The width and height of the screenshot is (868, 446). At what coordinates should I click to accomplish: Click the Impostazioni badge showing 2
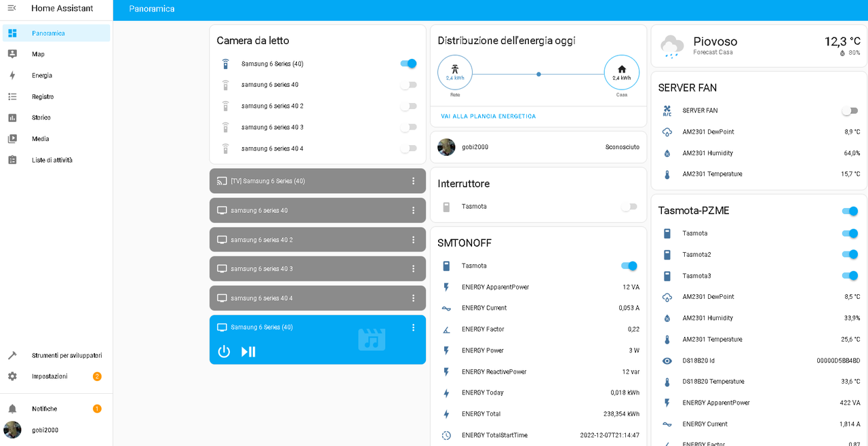point(97,376)
